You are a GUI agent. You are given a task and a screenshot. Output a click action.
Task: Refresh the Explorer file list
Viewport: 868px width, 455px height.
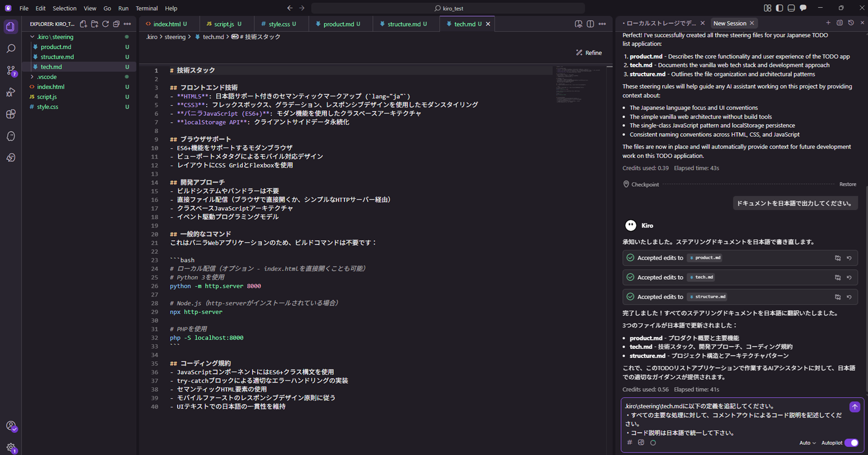[x=105, y=24]
